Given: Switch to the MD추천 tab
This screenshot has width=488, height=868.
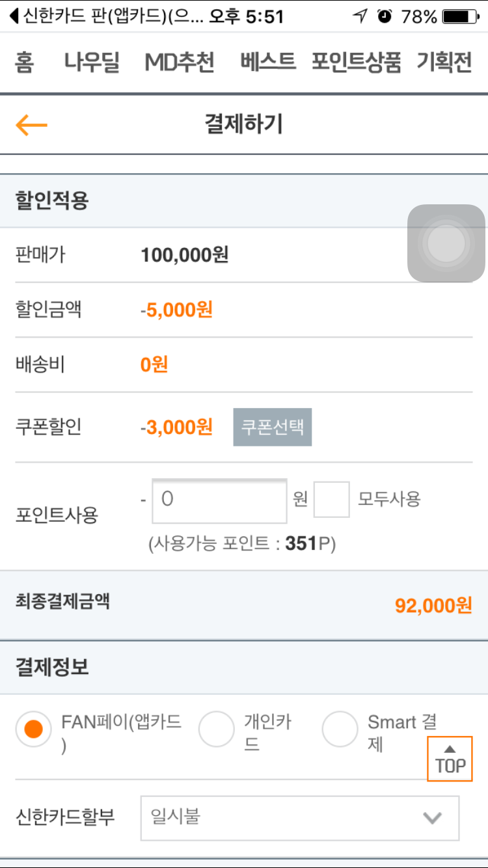Looking at the screenshot, I should [x=179, y=63].
